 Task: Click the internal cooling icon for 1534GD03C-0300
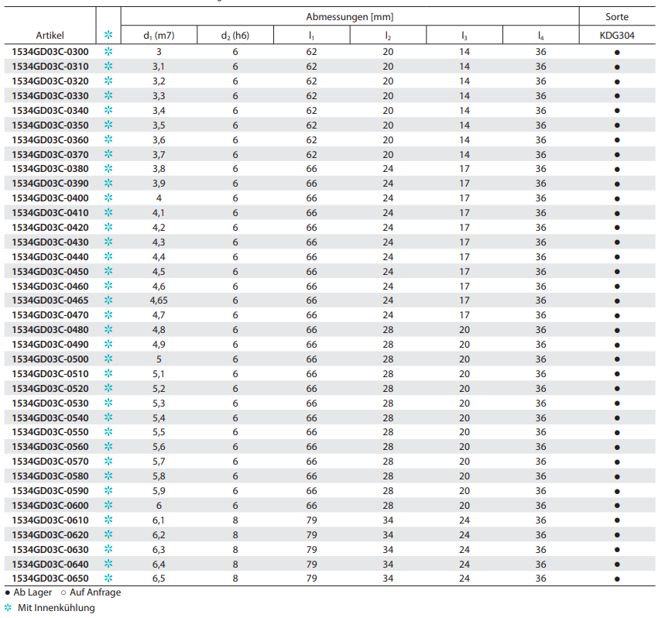point(108,52)
